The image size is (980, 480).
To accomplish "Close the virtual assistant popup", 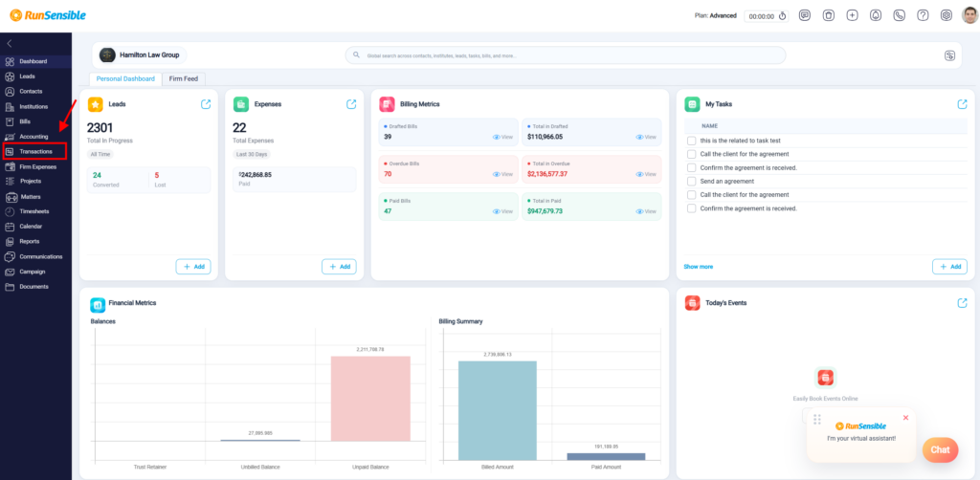I will (x=905, y=418).
